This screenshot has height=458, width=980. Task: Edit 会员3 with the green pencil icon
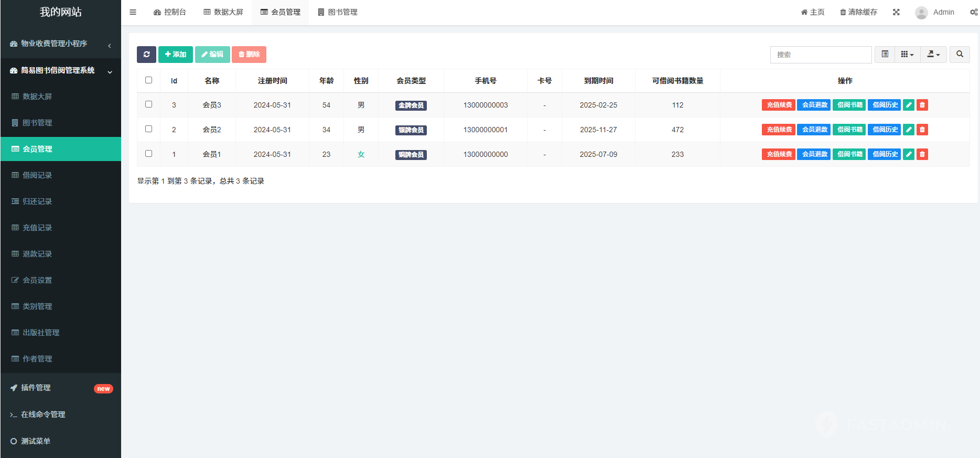click(909, 105)
